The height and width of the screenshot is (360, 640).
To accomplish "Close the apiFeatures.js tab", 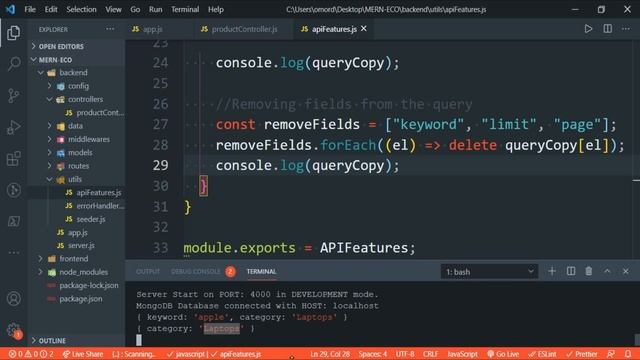I will (x=364, y=29).
